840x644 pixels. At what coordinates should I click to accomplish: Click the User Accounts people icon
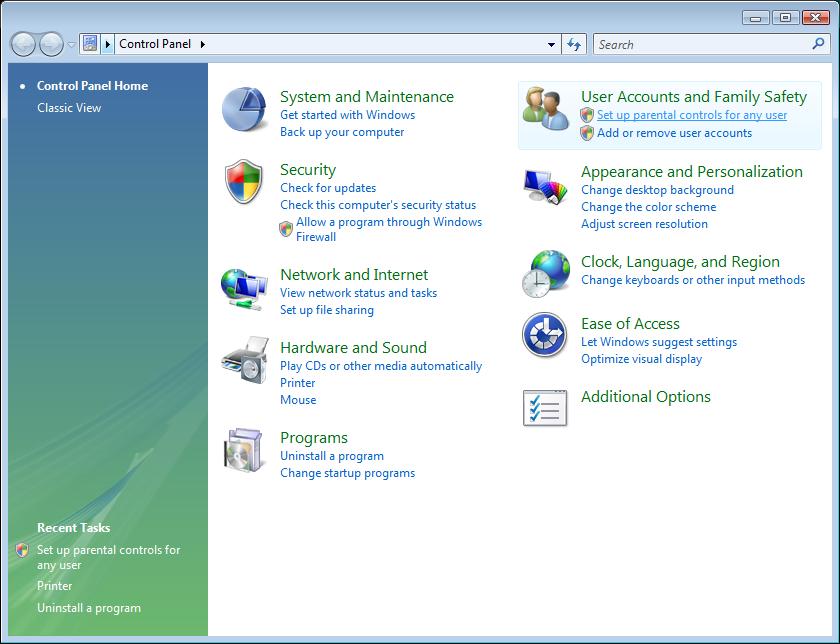click(545, 109)
